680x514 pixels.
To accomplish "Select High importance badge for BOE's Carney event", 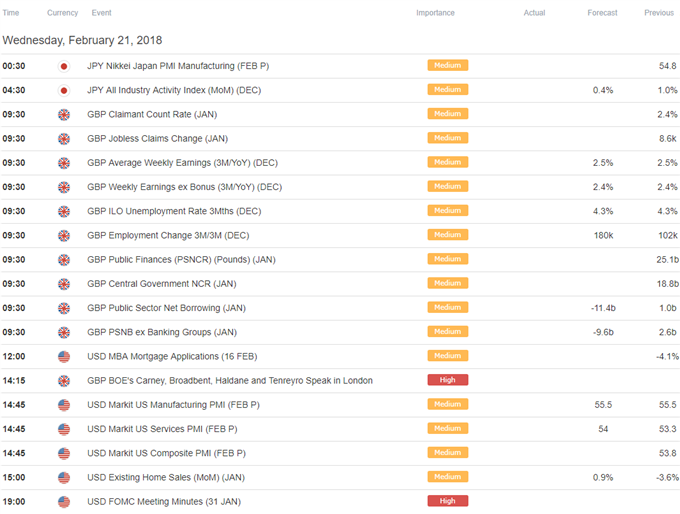I will pyautogui.click(x=448, y=380).
